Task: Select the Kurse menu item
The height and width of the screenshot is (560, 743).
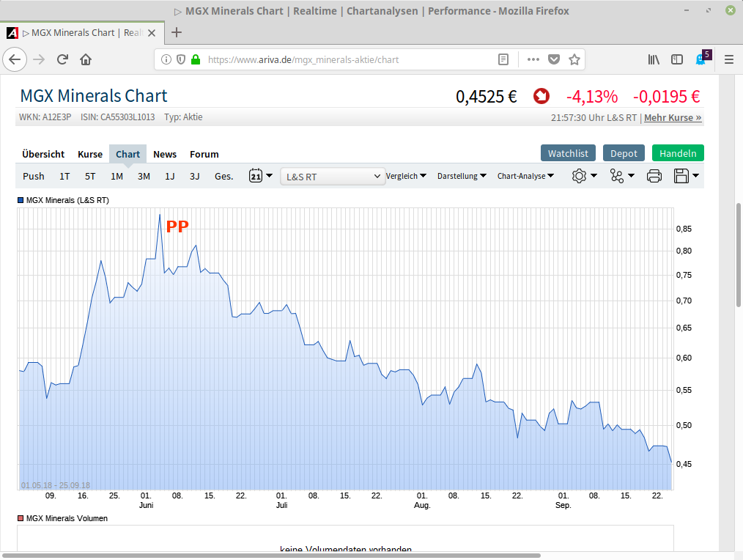Action: click(x=90, y=154)
